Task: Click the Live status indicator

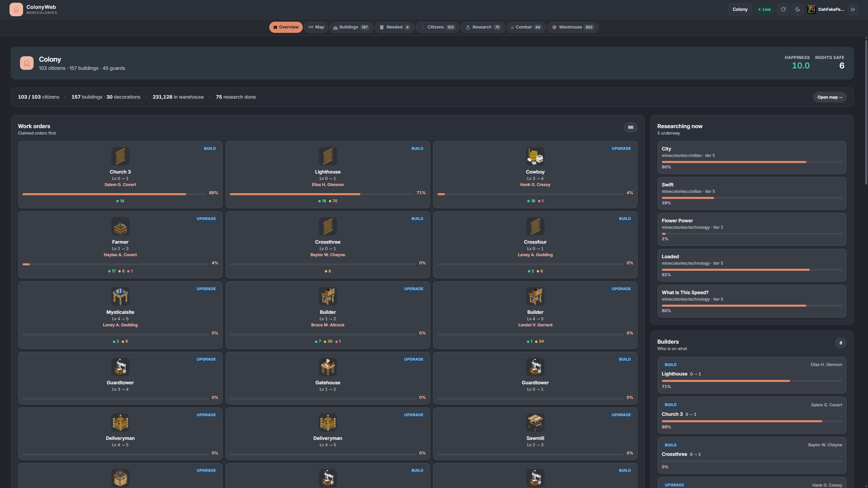Action: tap(765, 9)
